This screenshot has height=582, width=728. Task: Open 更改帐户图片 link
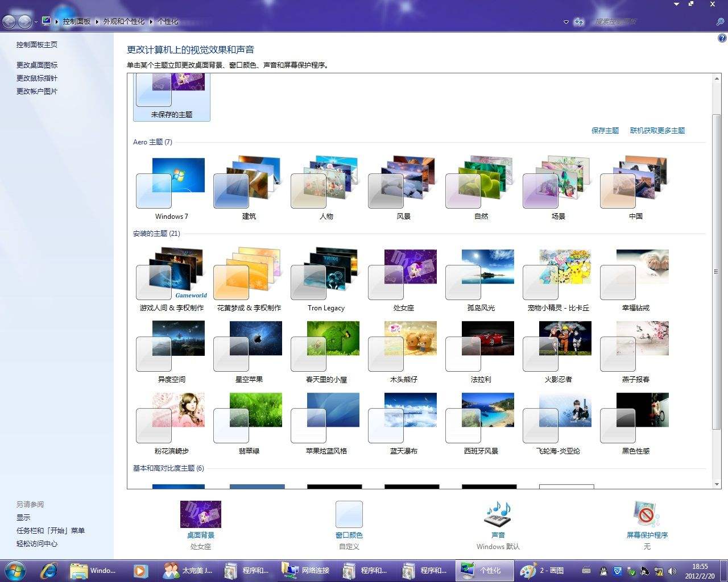point(36,91)
